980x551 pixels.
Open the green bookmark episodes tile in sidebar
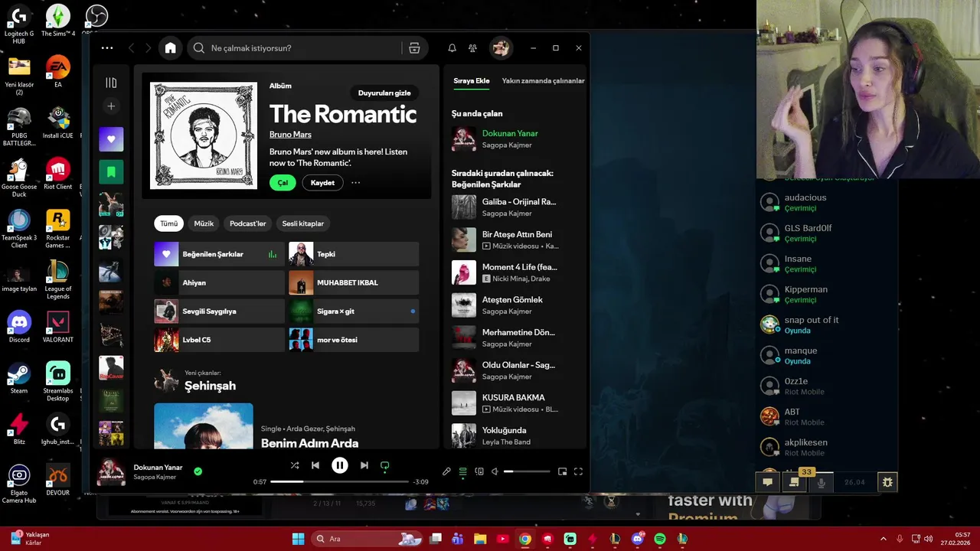click(111, 172)
